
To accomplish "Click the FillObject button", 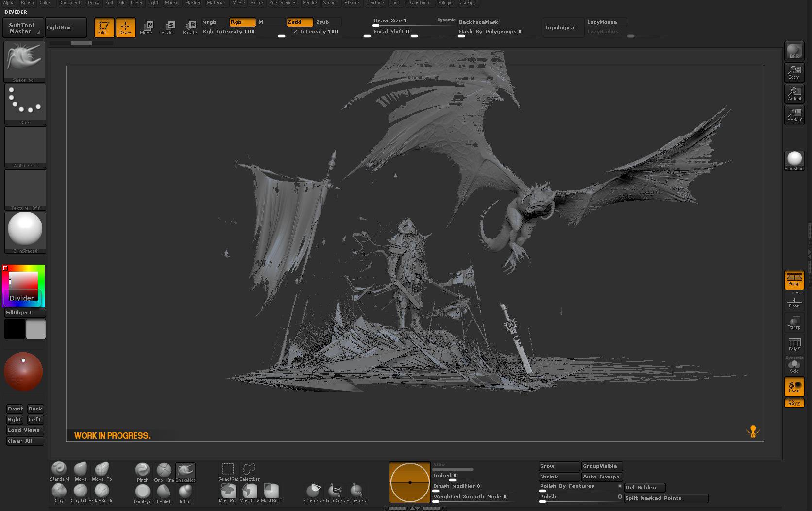I will tap(25, 313).
